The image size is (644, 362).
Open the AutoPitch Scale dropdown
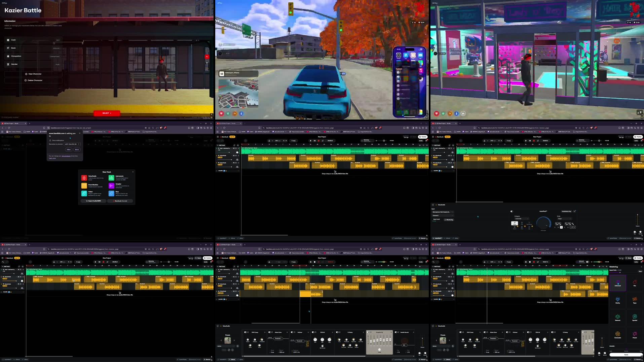(x=565, y=219)
